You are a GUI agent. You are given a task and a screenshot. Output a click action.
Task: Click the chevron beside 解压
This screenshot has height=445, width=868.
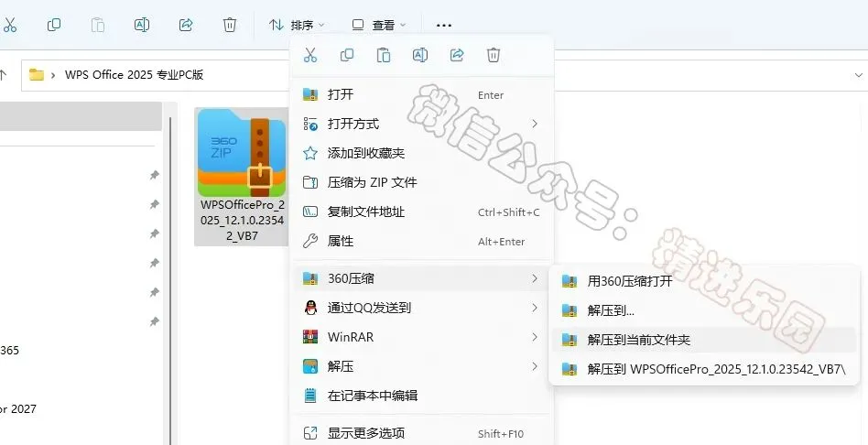[x=534, y=366]
